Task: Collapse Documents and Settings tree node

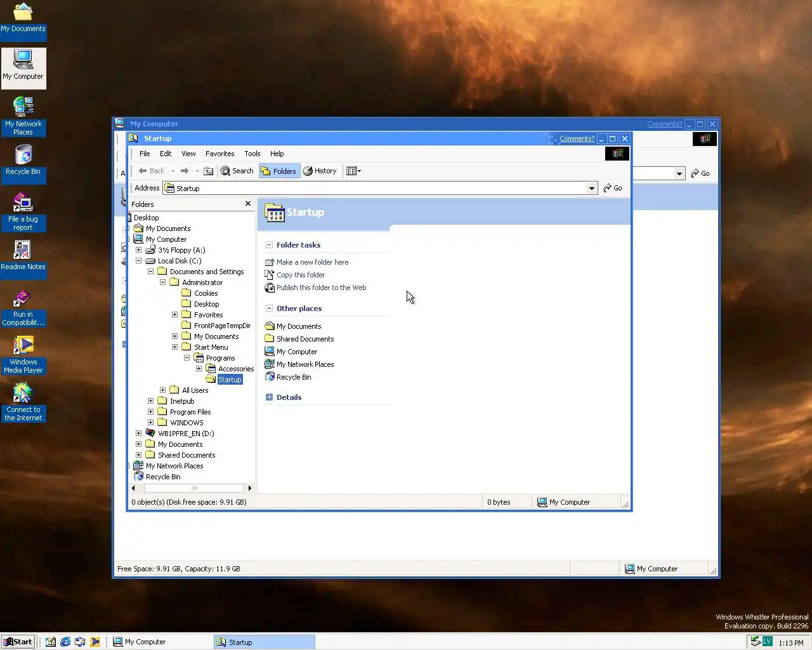Action: point(150,272)
